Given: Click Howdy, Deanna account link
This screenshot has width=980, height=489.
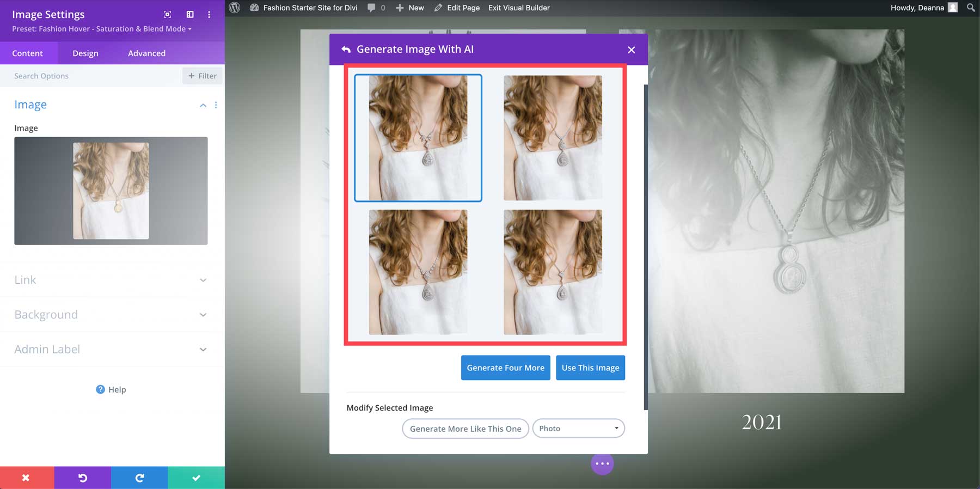Looking at the screenshot, I should [x=917, y=8].
